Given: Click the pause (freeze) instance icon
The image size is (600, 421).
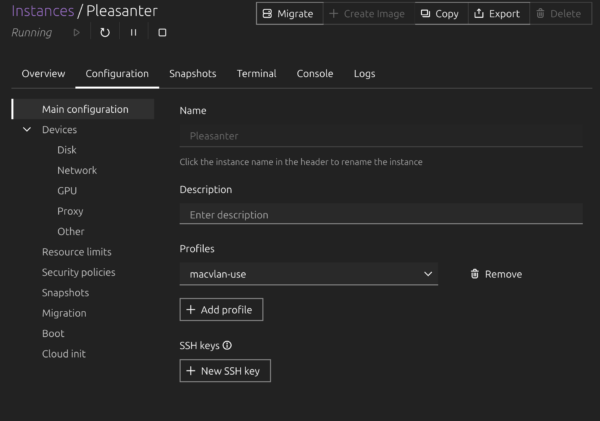Looking at the screenshot, I should pos(134,32).
